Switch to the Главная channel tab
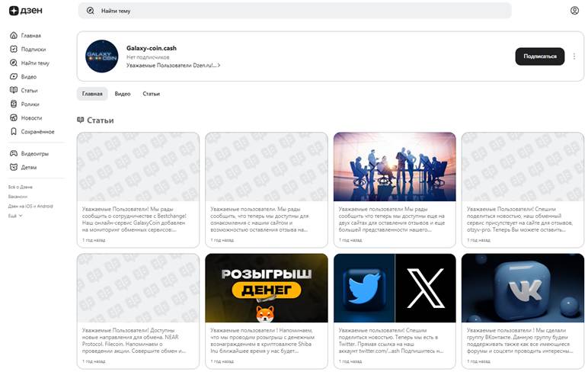Viewport: 588px width, 372px height. click(92, 94)
